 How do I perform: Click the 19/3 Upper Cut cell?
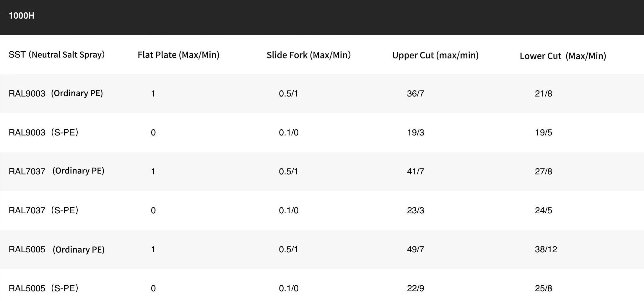[415, 132]
